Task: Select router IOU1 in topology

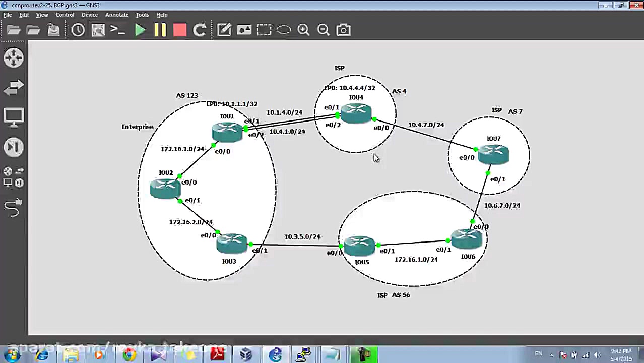Action: 227,132
